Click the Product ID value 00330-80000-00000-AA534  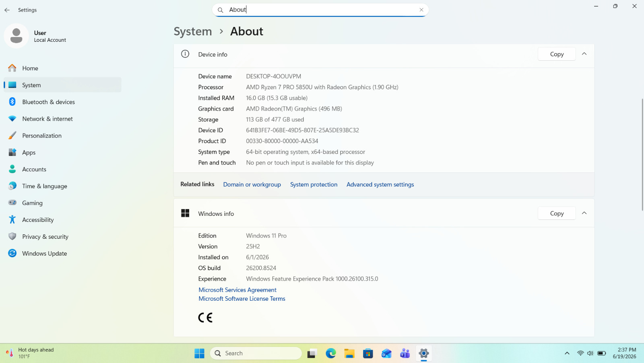282,141
